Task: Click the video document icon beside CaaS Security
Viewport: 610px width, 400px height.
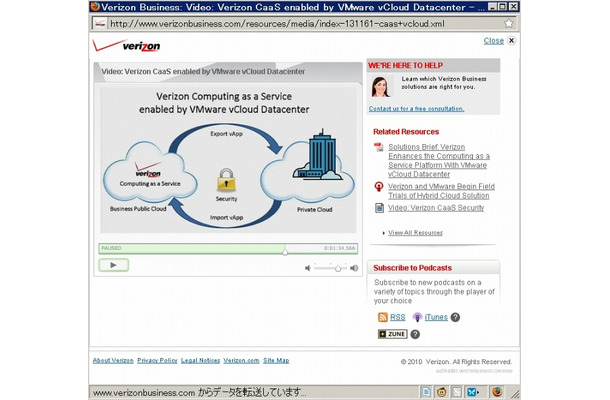Action: point(379,208)
